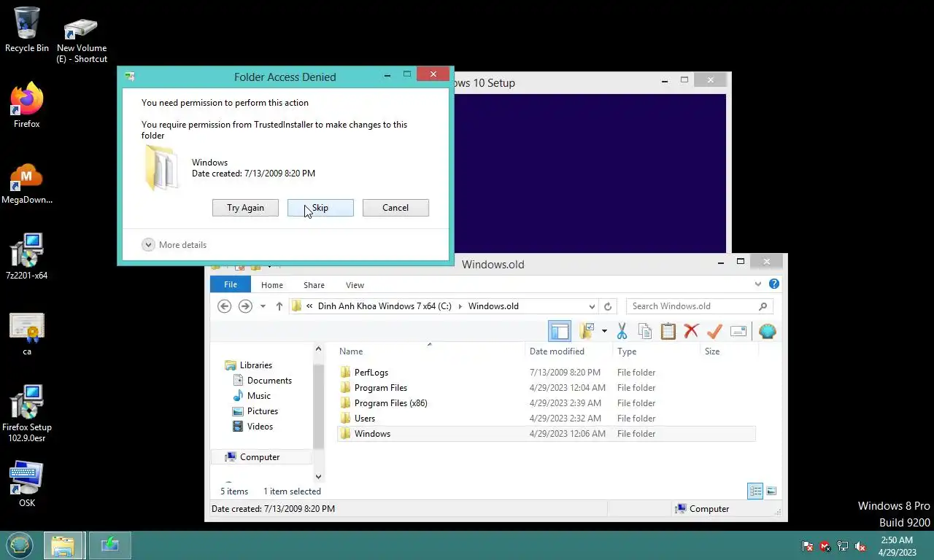Select Videos in the navigation pane
The height and width of the screenshot is (560, 934).
pos(253,427)
